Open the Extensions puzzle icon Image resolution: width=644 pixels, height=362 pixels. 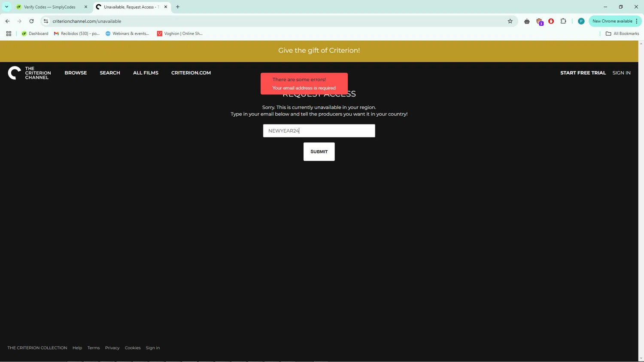click(563, 21)
